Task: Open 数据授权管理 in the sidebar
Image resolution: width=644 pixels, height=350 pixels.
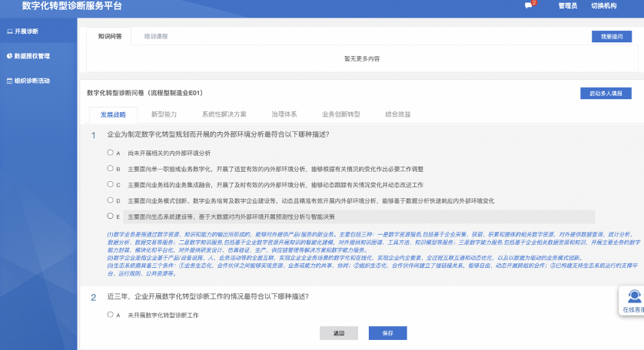Action: [x=32, y=56]
